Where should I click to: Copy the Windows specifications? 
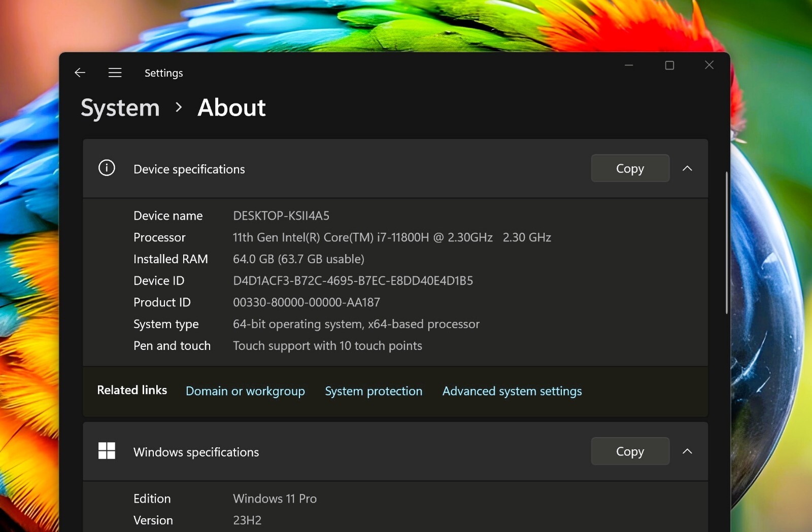(630, 451)
